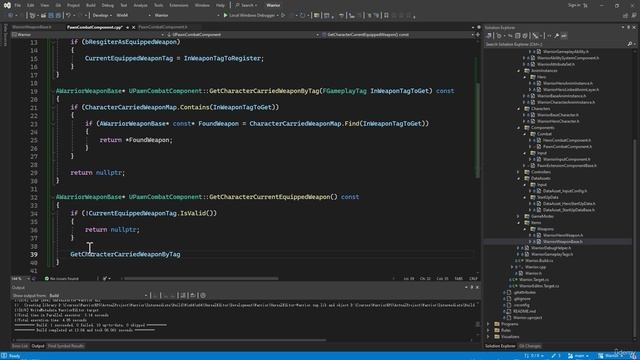Image resolution: width=640 pixels, height=360 pixels.
Task: Select Warrior.uproject in Solution Explorer
Action: click(527, 318)
